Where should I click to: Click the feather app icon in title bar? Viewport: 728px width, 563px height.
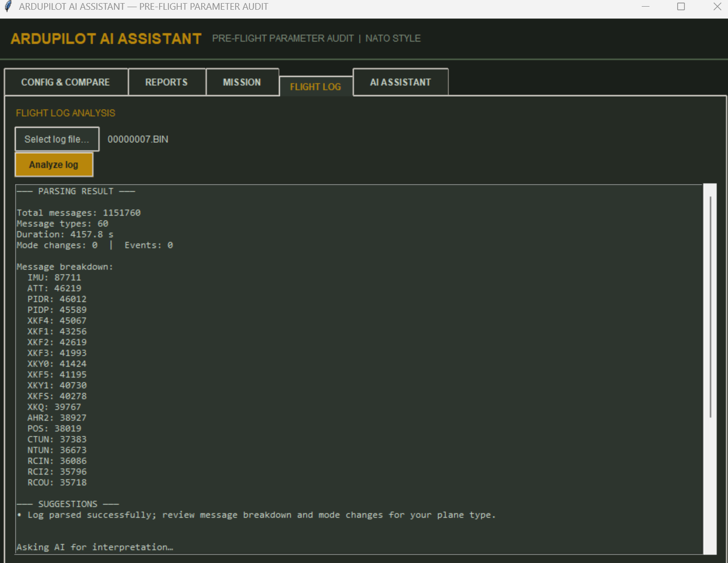8,7
